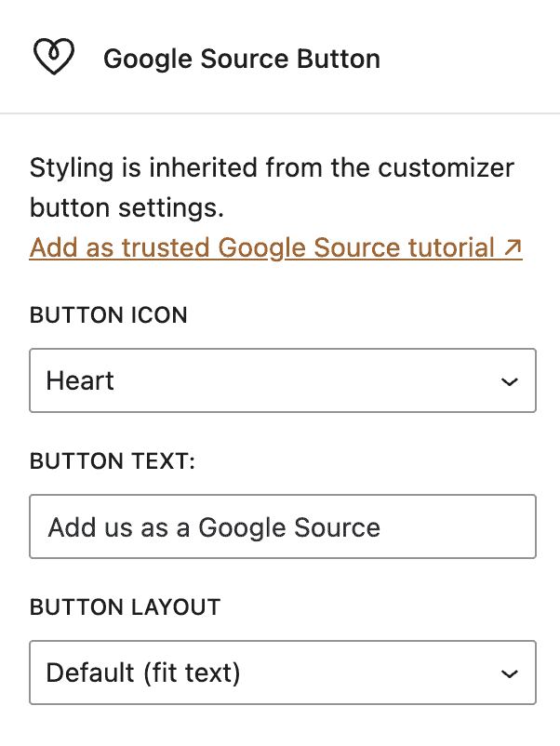Click the "Default (fit text)" option text
Image resolution: width=560 pixels, height=746 pixels.
pos(143,673)
